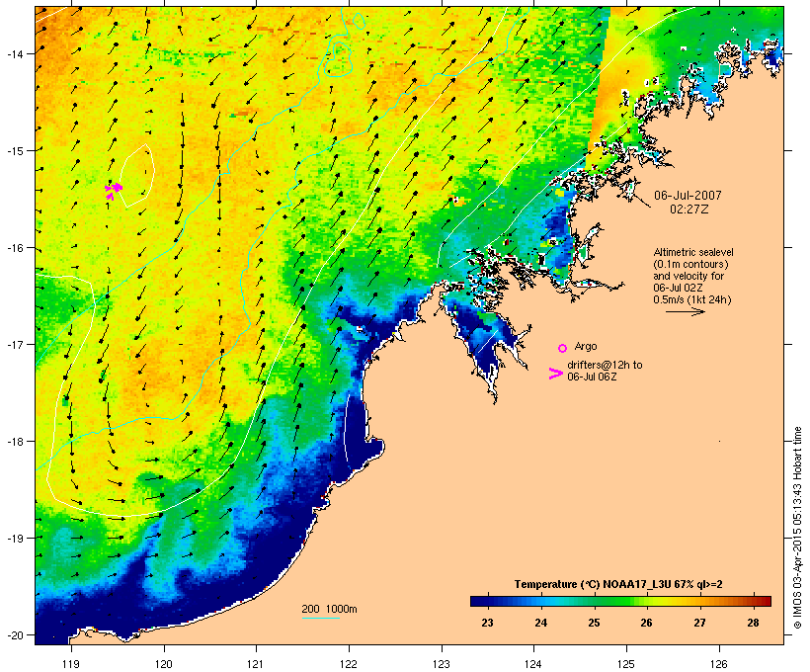Click the magenta drifter arrowhead legend symbol
The image size is (810, 672).
(x=555, y=374)
